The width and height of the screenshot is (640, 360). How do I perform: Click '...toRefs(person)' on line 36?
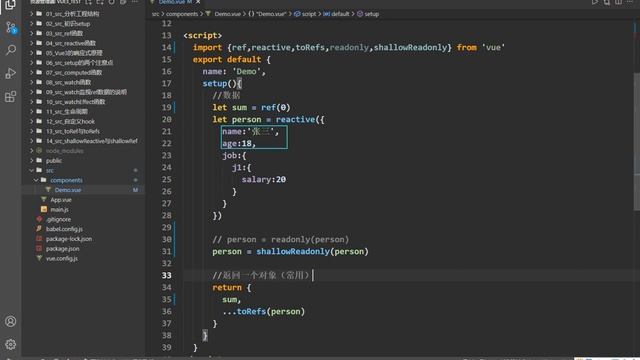click(264, 311)
